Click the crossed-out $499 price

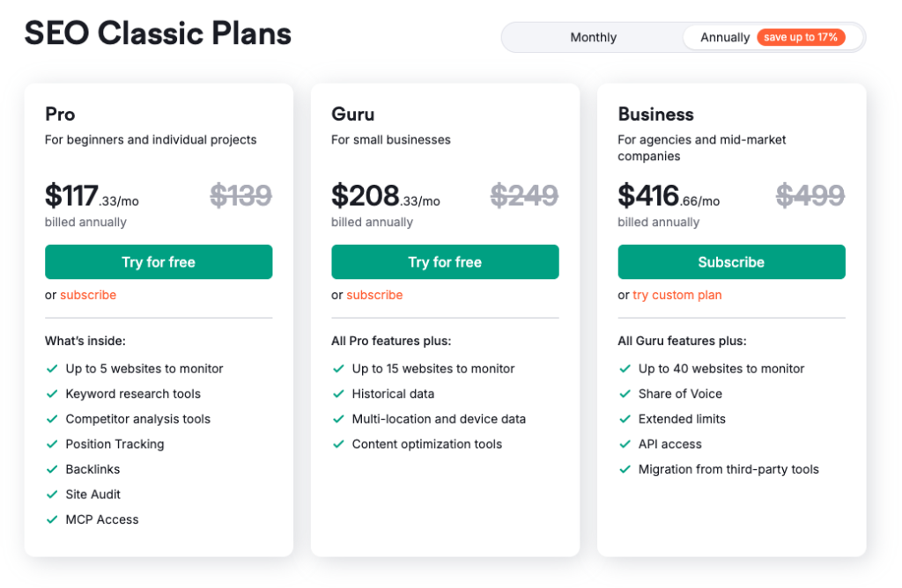[810, 195]
